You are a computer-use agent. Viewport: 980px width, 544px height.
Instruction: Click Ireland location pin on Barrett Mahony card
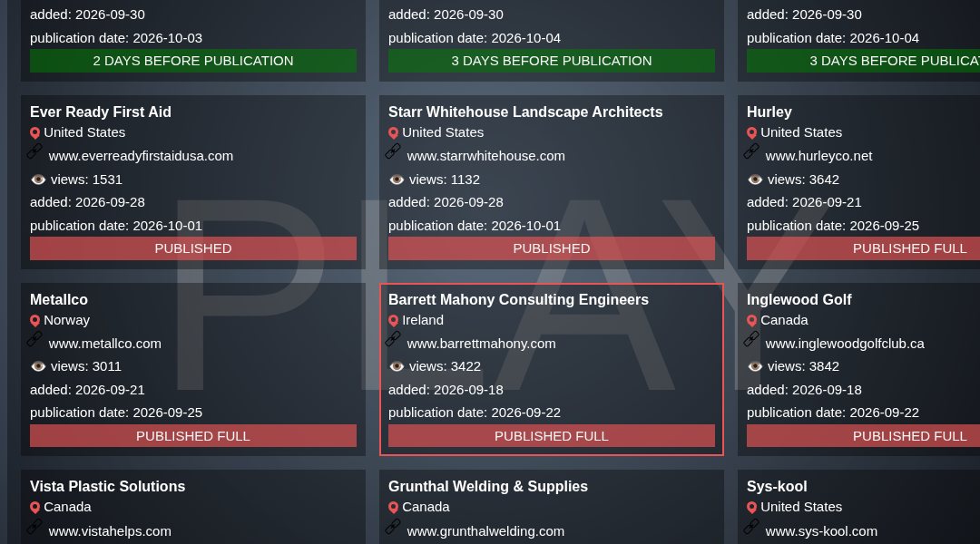click(393, 321)
